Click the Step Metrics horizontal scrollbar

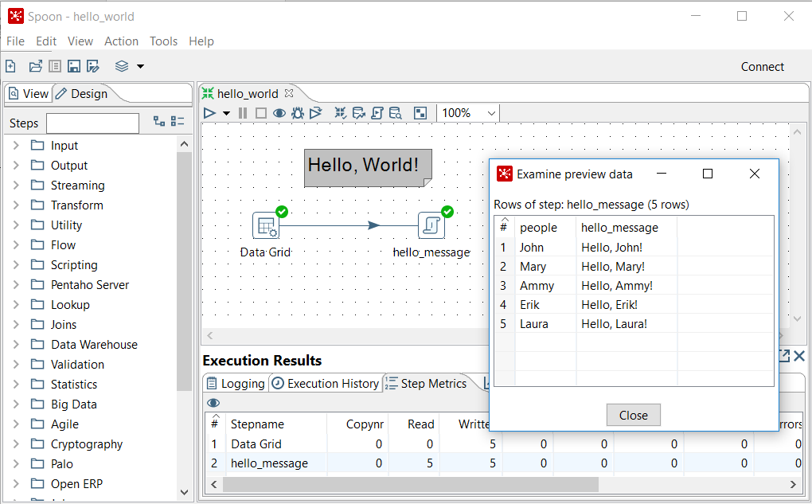[x=410, y=484]
